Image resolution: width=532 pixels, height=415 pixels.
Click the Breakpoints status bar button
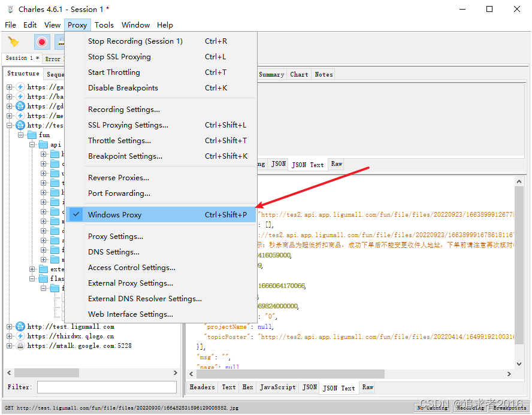(x=510, y=408)
